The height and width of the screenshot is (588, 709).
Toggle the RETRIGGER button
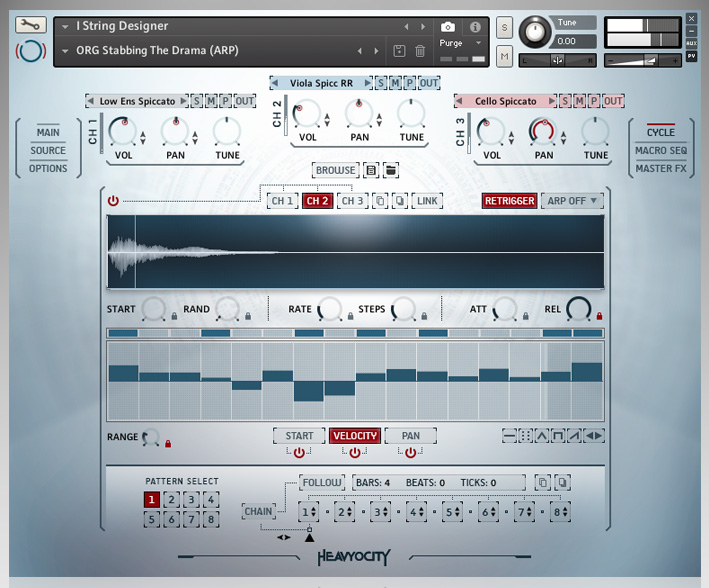tap(509, 201)
